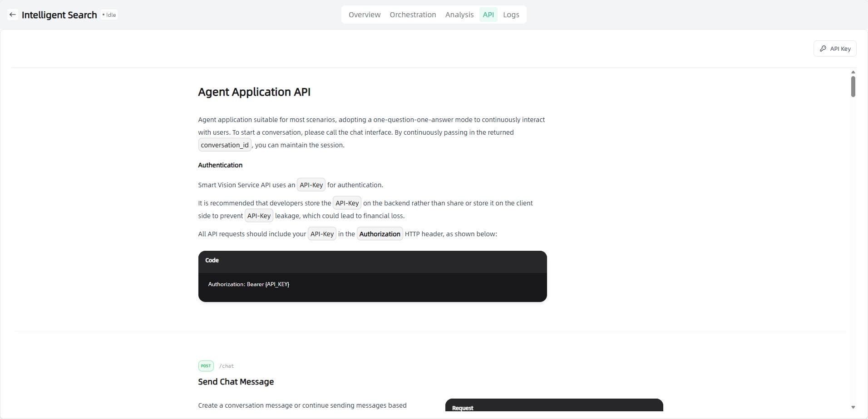Select the API tab

click(488, 15)
